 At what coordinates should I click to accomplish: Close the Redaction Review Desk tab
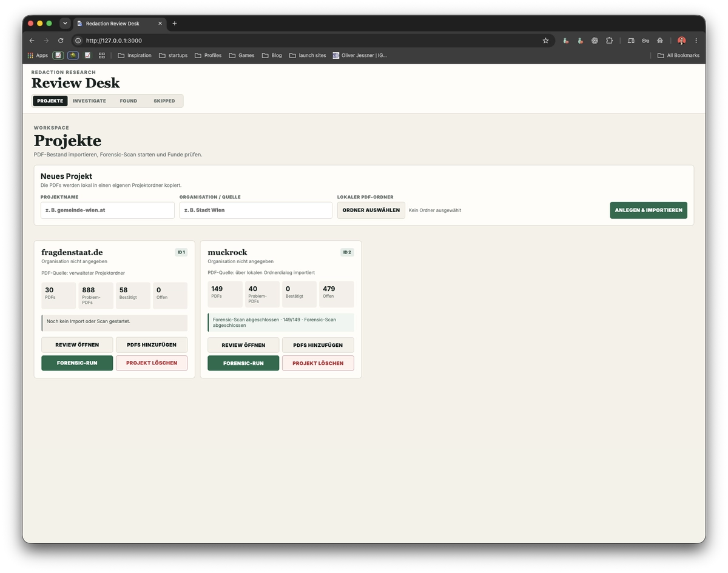coord(160,24)
